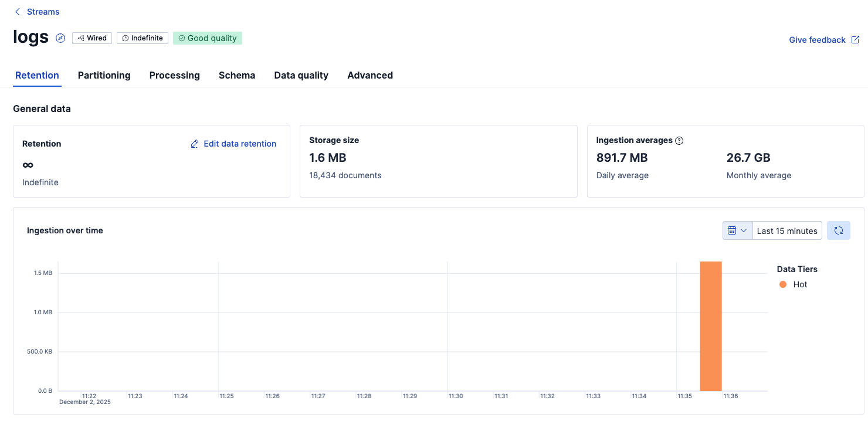Click the orange ingestion bar at 11:35
The width and height of the screenshot is (868, 438).
click(711, 326)
